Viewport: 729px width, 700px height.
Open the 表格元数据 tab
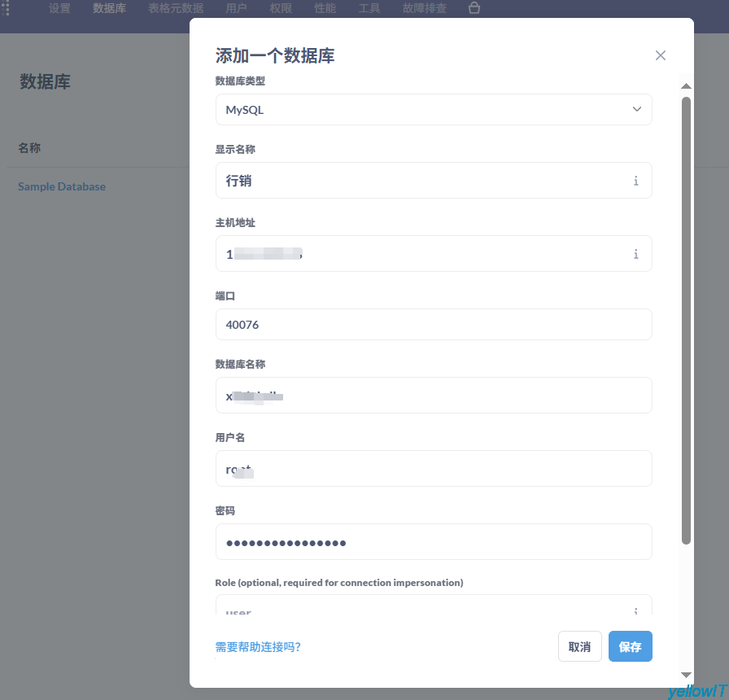tap(176, 9)
